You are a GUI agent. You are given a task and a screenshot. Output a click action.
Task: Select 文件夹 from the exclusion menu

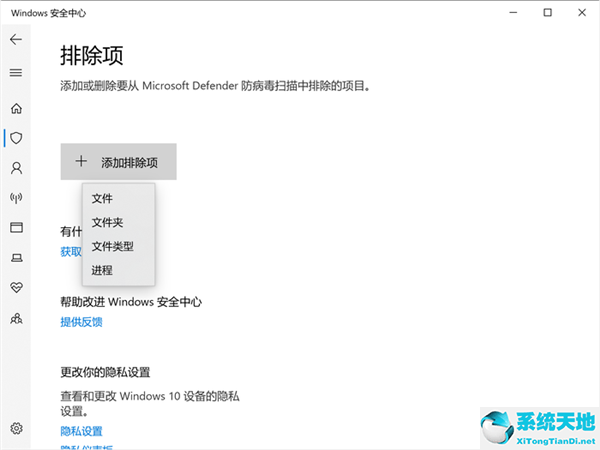[x=118, y=222]
